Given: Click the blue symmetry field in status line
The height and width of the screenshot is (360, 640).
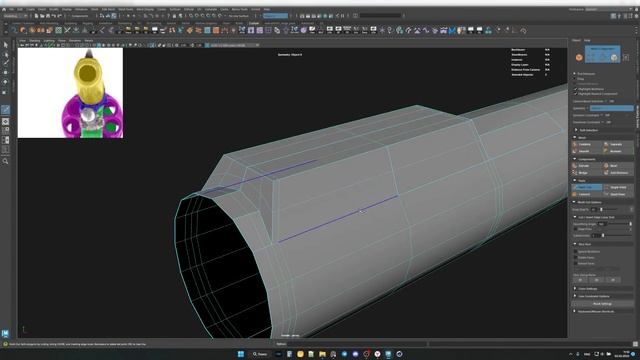Looking at the screenshot, I should (276, 16).
